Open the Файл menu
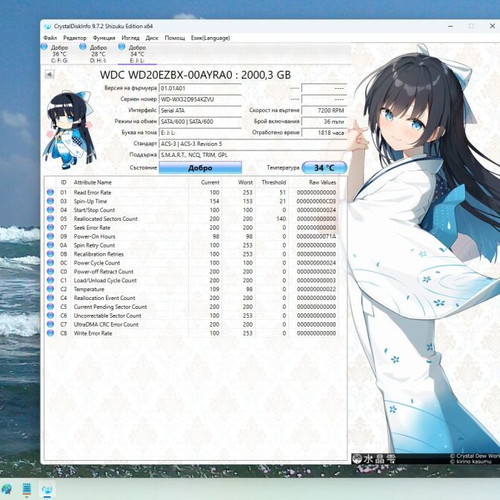This screenshot has width=500, height=500. pyautogui.click(x=50, y=38)
